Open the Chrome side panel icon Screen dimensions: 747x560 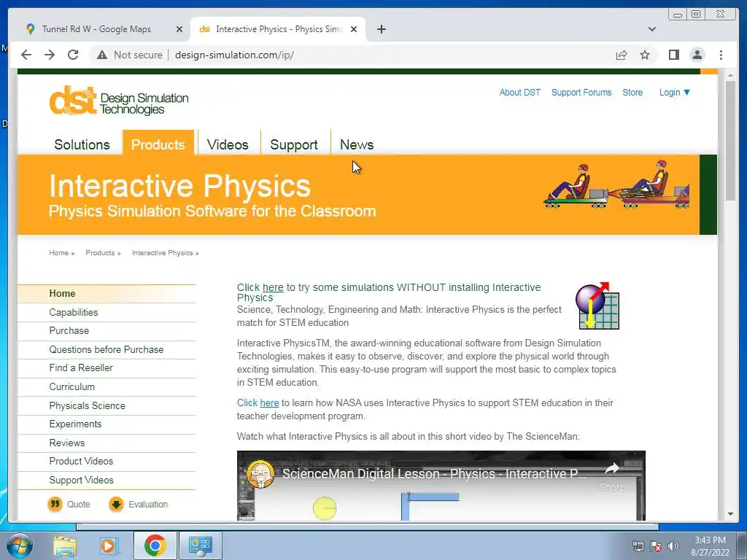pyautogui.click(x=673, y=55)
